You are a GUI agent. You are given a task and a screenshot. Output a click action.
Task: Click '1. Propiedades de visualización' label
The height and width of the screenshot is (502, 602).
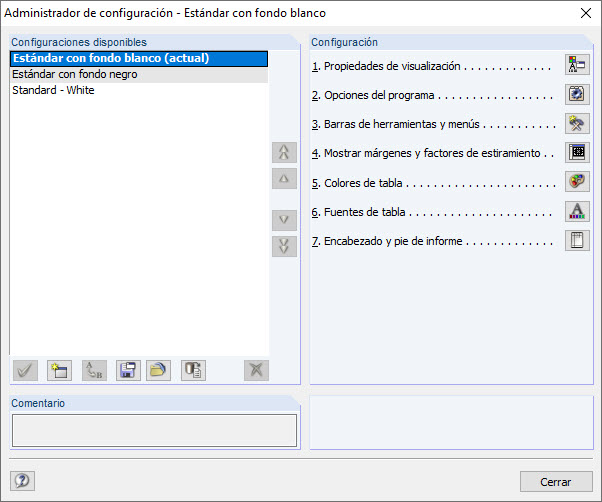click(386, 66)
